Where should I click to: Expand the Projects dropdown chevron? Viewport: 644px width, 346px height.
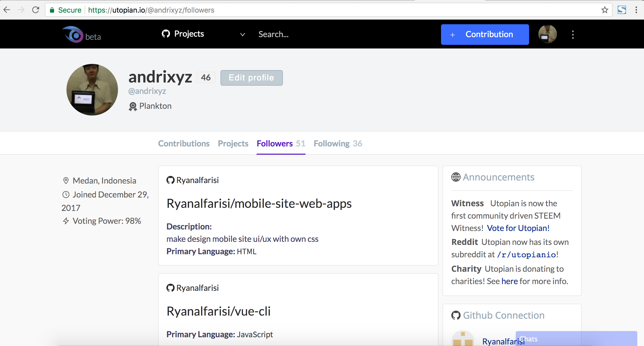pyautogui.click(x=242, y=34)
